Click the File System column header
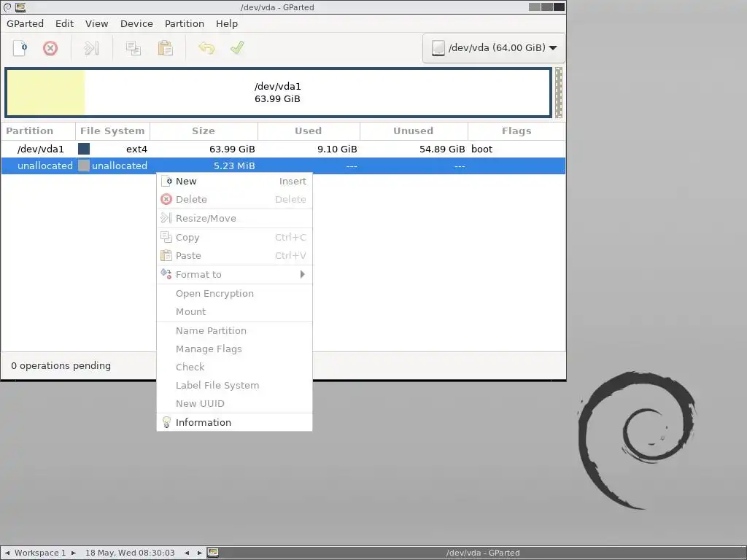 (112, 131)
